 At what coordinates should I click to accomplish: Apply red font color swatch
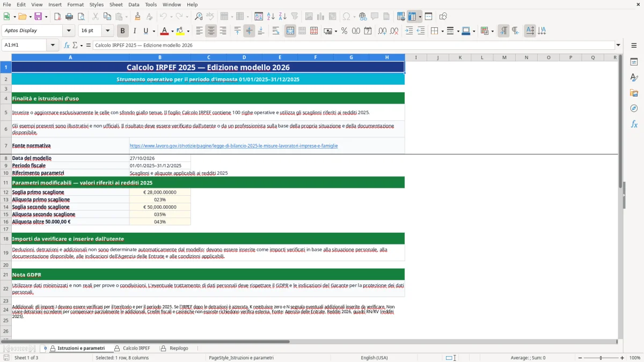[164, 31]
